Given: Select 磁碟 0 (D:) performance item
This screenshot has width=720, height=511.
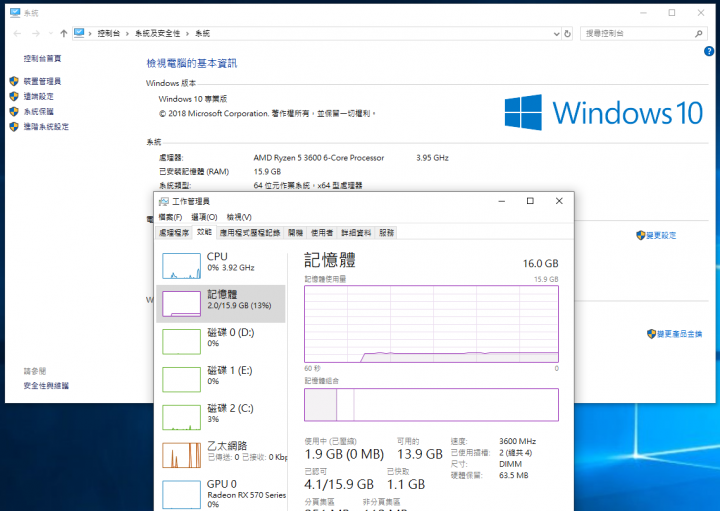Looking at the screenshot, I should coord(221,341).
